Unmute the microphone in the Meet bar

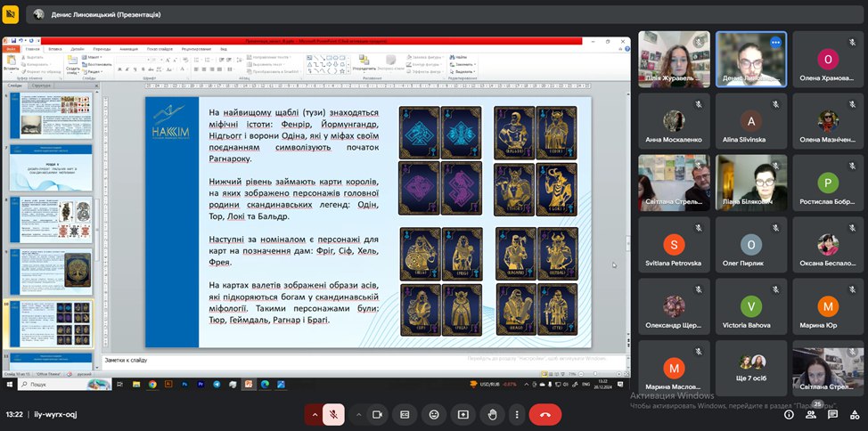coord(334,414)
